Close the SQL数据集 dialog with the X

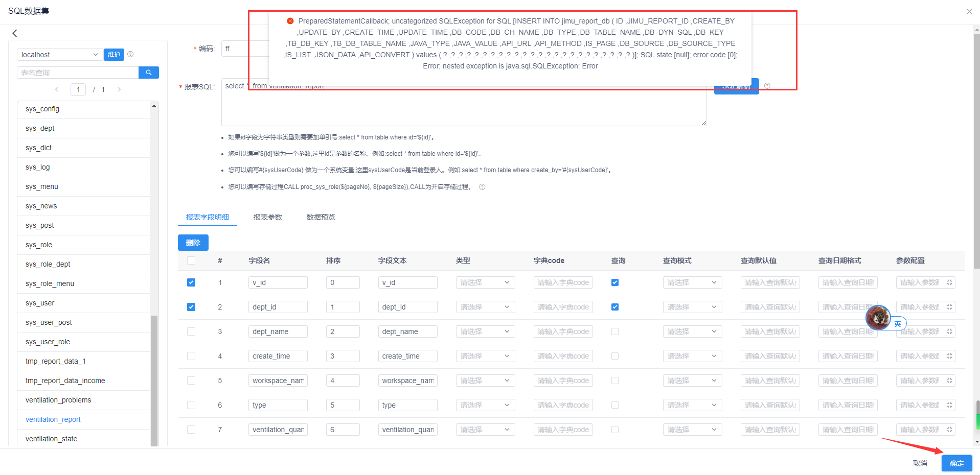969,11
